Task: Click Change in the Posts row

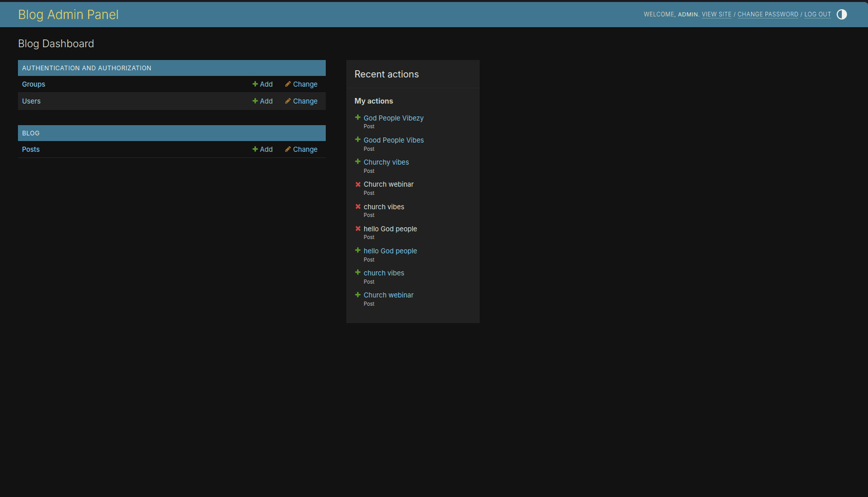Action: [x=302, y=149]
